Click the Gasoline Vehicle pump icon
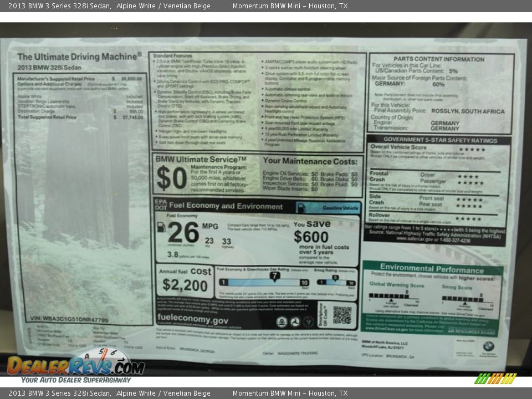 [x=301, y=208]
